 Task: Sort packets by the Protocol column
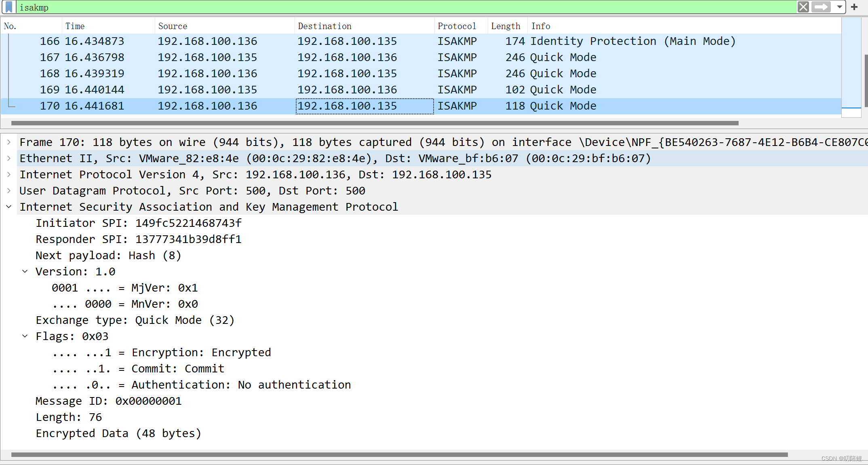(x=461, y=26)
